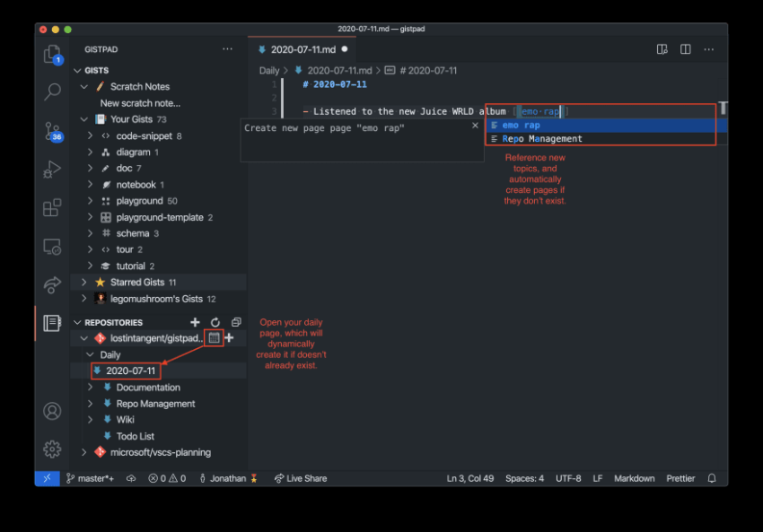
Task: Open Markdown preview to the side
Action: click(662, 49)
